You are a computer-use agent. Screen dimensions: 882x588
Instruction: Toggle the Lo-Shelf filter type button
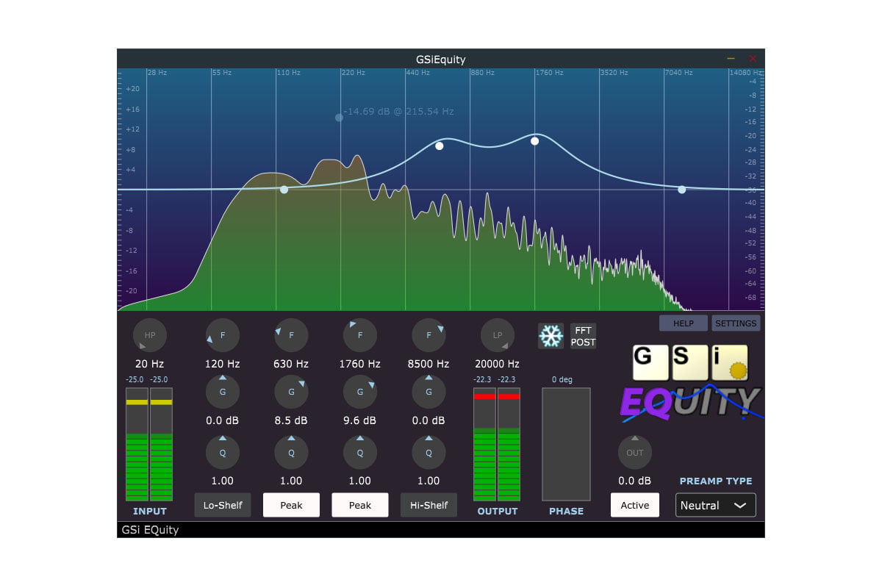tap(223, 505)
